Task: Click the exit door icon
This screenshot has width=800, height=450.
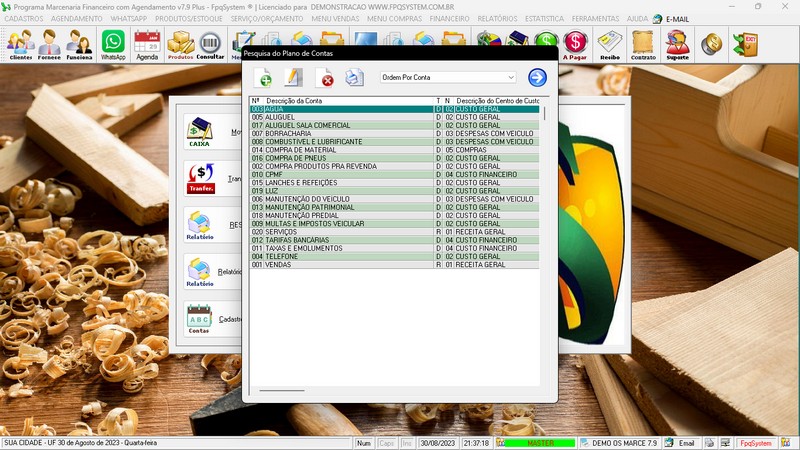Action: point(745,44)
